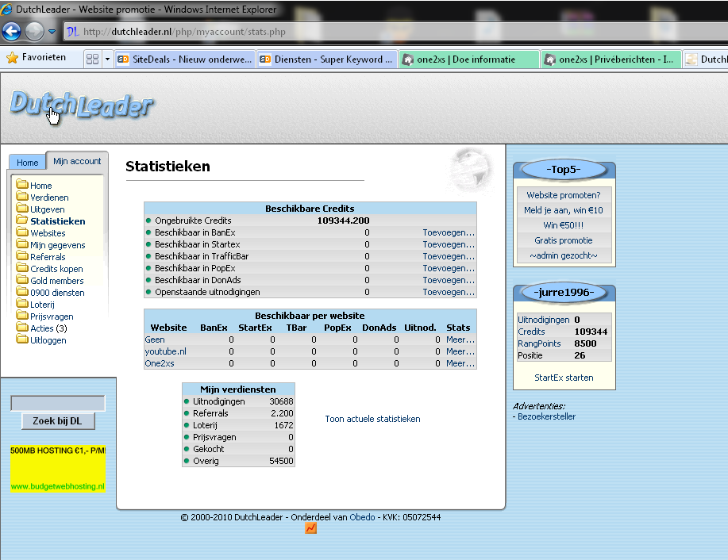
Task: Switch to one2xs Doe informatie tab
Action: pos(469,59)
